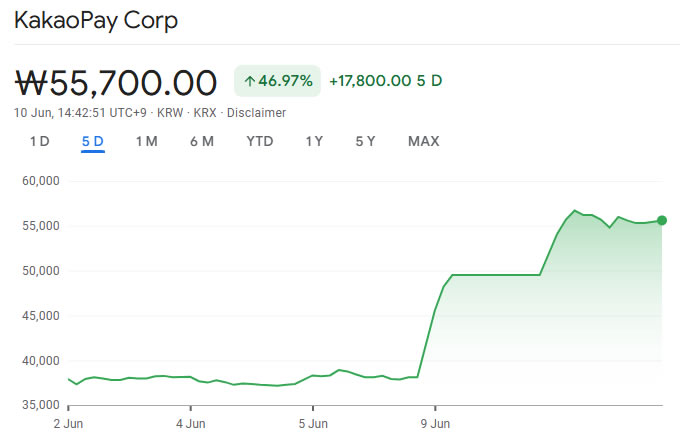This screenshot has height=444, width=680.
Task: Open the 5Y range tab
Action: tap(365, 141)
